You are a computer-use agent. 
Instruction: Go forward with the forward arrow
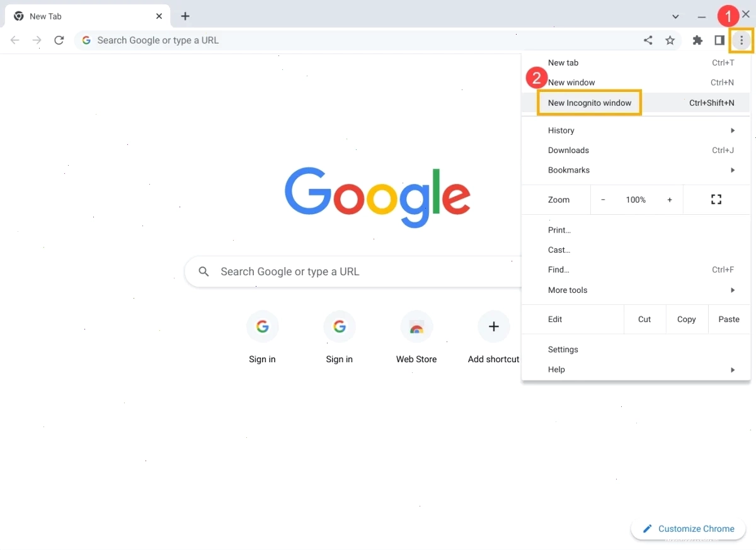click(37, 40)
